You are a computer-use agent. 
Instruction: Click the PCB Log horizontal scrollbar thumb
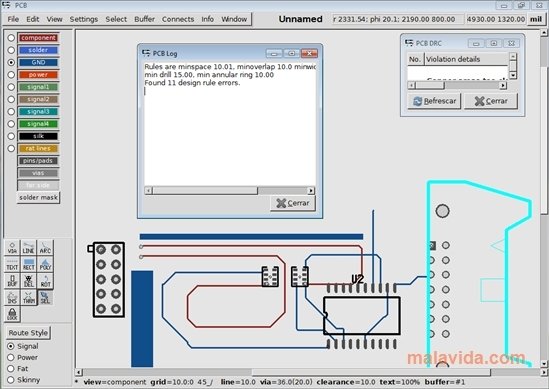tap(205, 190)
